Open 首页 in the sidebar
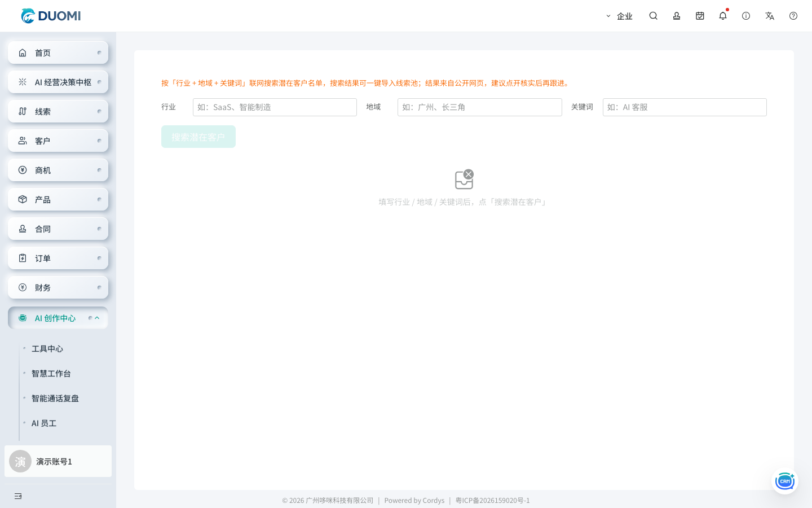 click(58, 52)
